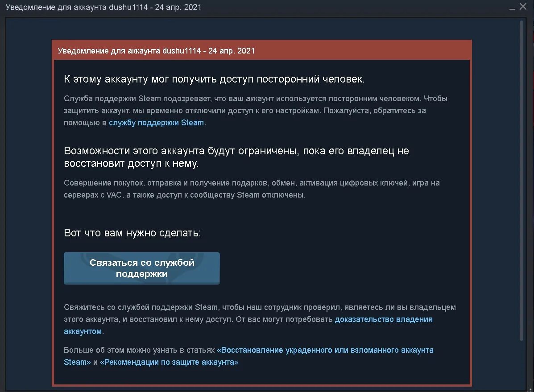Open 'Рекомендации по защите аккаунта' article link
The width and height of the screenshot is (534, 392).
pos(169,362)
